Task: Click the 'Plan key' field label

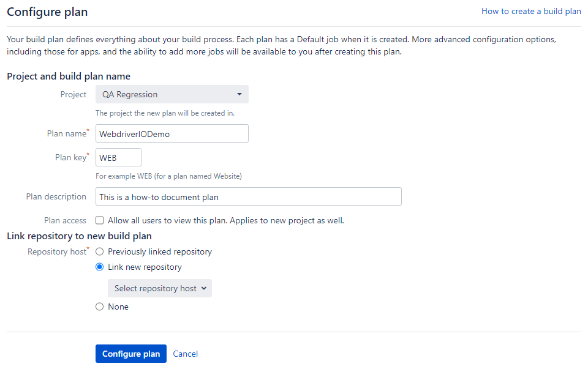Action: pos(70,157)
